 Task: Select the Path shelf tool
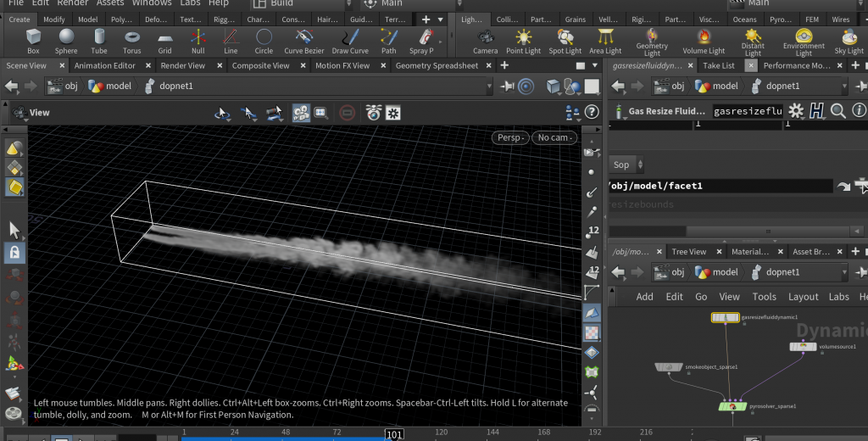click(x=388, y=42)
